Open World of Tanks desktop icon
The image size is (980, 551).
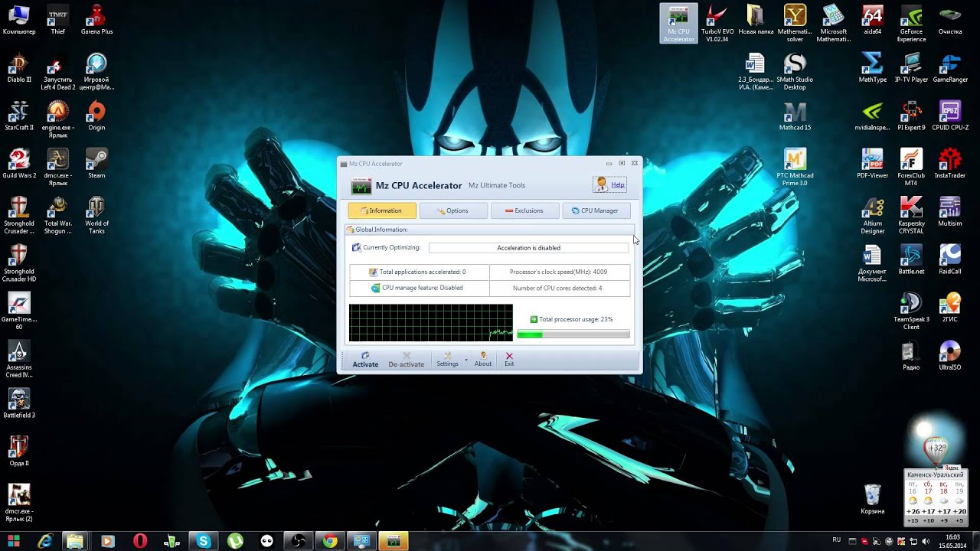96,215
